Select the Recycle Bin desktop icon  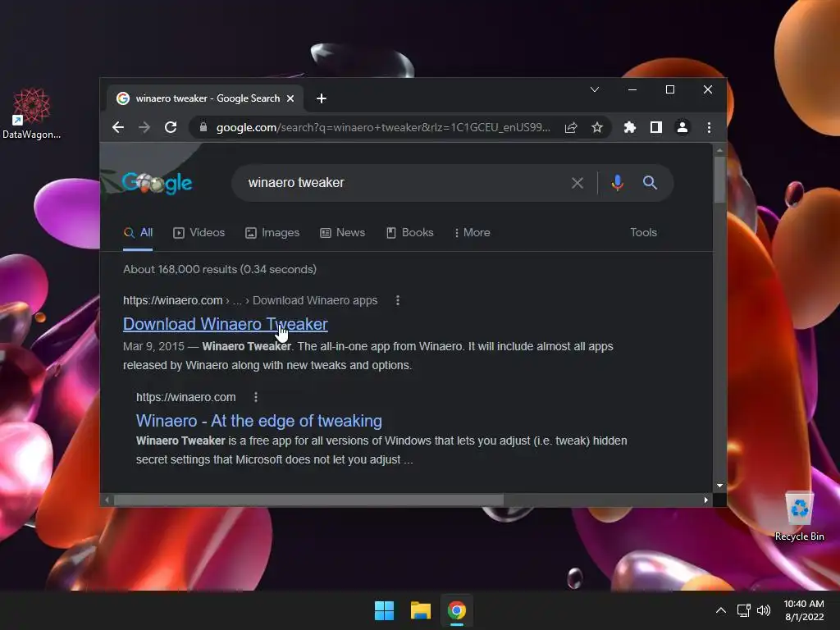click(799, 517)
